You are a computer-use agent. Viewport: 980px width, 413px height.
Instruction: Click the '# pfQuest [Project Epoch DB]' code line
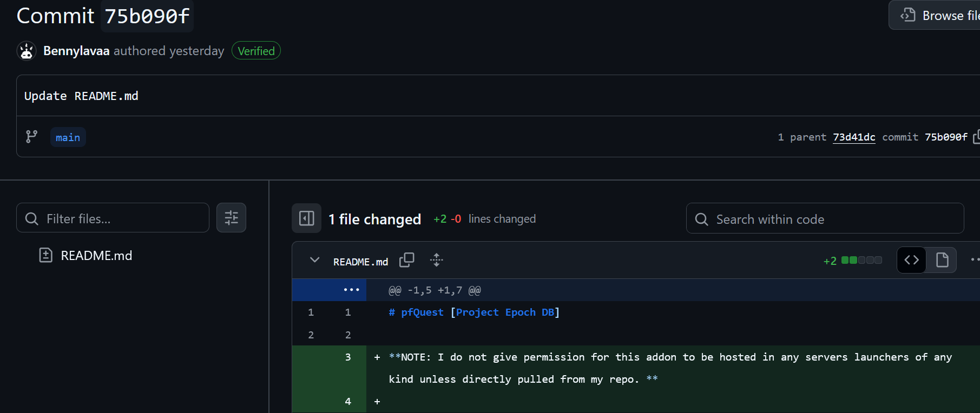tap(474, 312)
